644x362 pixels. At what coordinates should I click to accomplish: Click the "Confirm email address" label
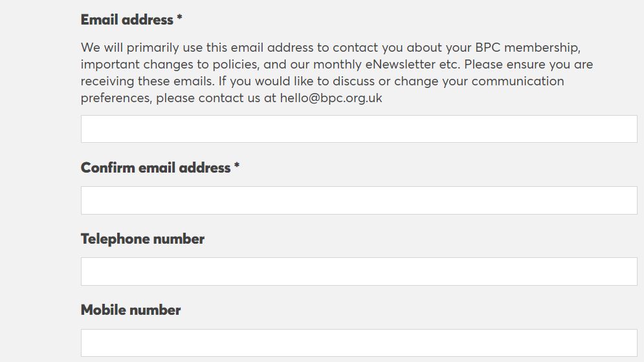(x=155, y=168)
